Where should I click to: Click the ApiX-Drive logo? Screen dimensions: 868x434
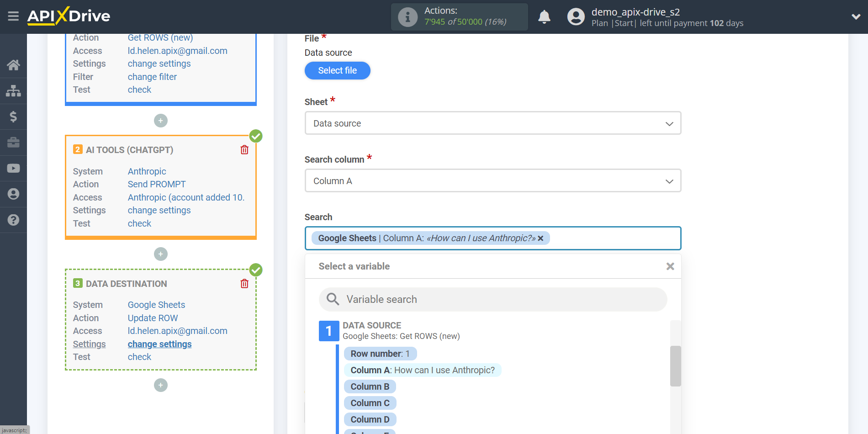[x=69, y=16]
